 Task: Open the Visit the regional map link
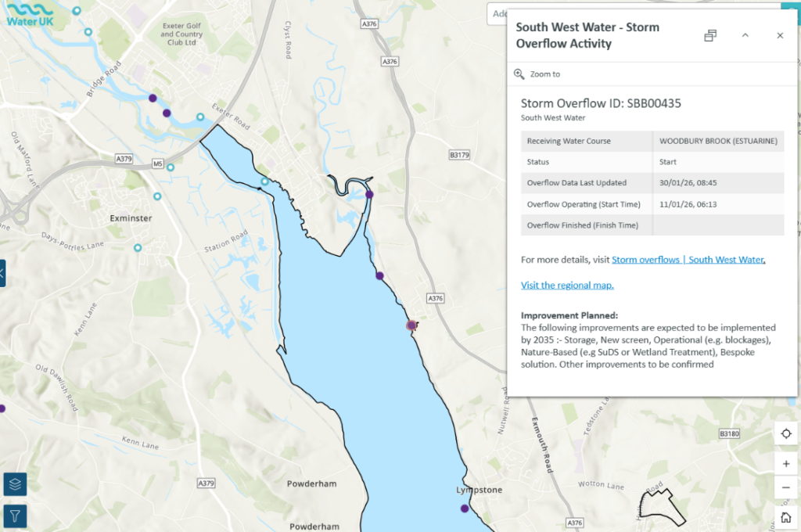[x=567, y=286]
